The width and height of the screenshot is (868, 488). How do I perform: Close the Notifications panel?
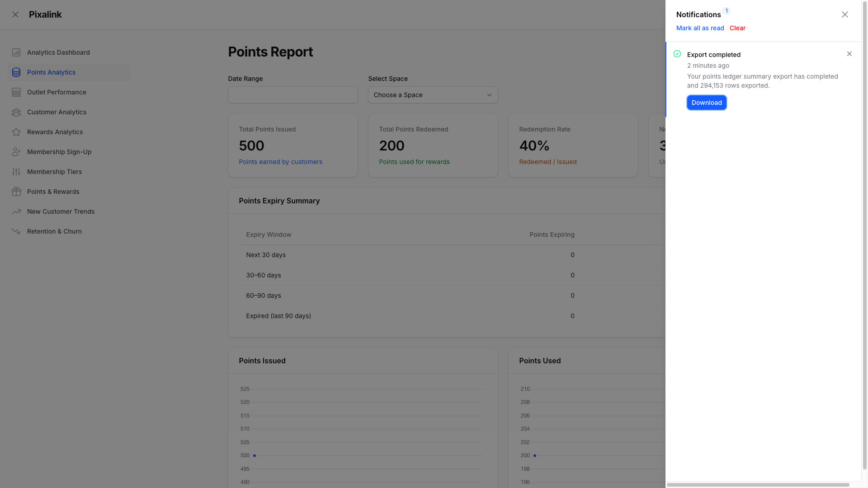(845, 14)
